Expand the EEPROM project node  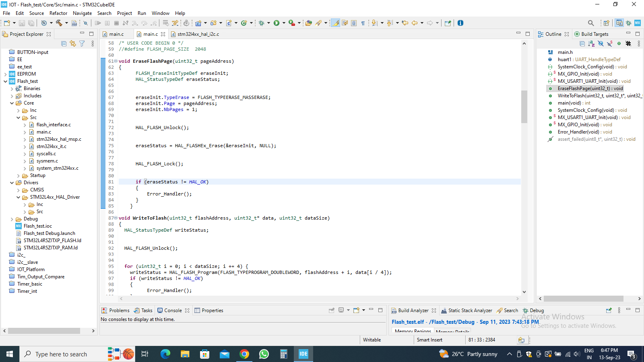[x=5, y=74]
